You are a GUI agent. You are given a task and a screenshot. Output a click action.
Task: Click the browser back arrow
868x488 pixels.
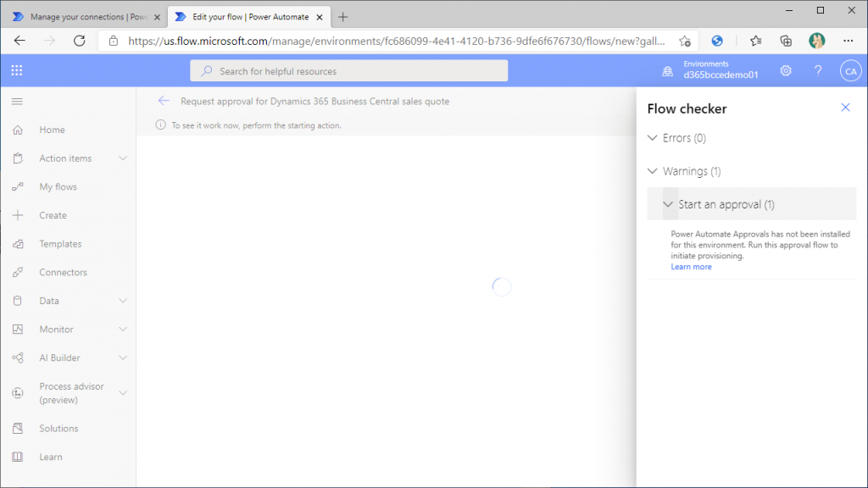pyautogui.click(x=20, y=41)
